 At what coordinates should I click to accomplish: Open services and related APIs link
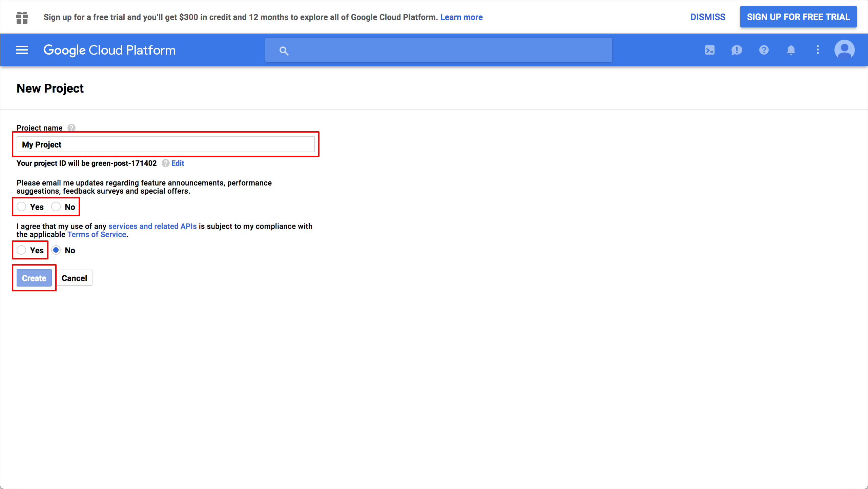point(152,226)
